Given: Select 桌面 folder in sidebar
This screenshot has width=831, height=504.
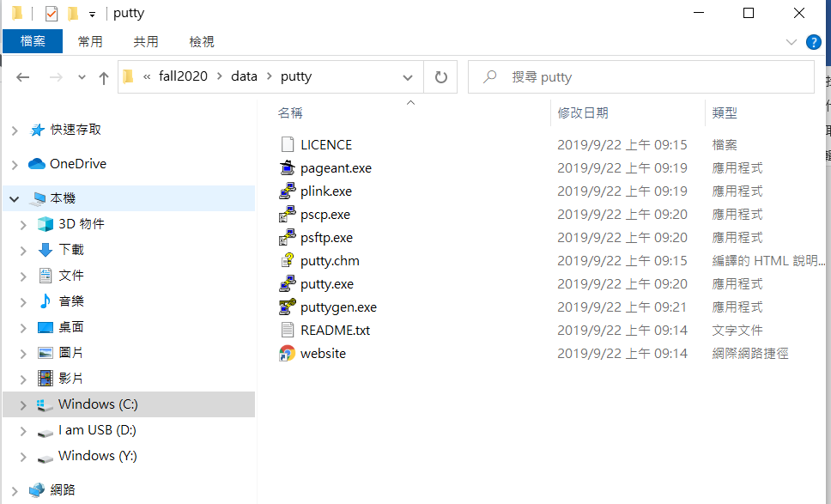Looking at the screenshot, I should (x=71, y=327).
